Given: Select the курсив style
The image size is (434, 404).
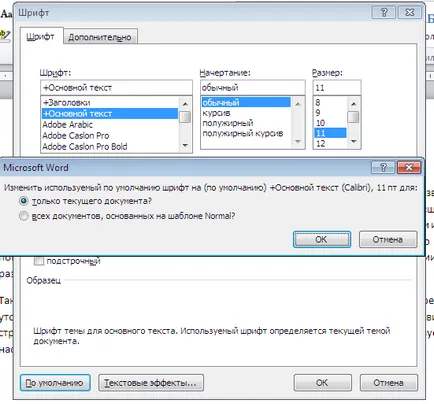Looking at the screenshot, I should point(246,113).
